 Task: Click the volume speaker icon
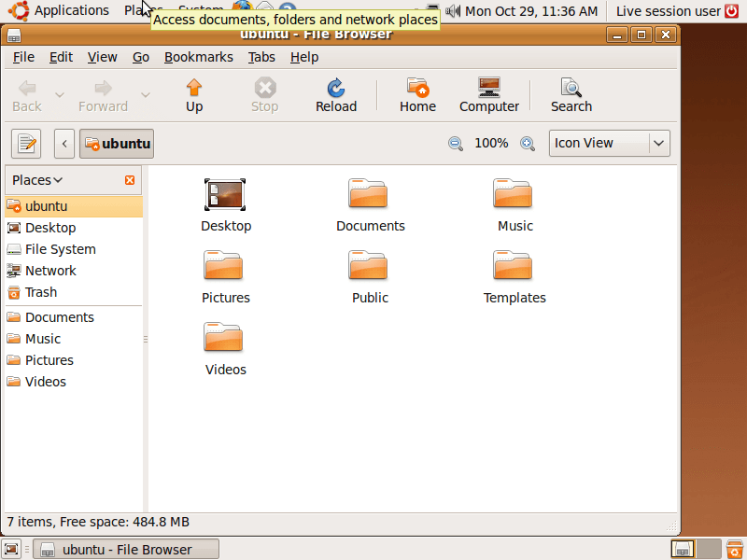coord(453,10)
